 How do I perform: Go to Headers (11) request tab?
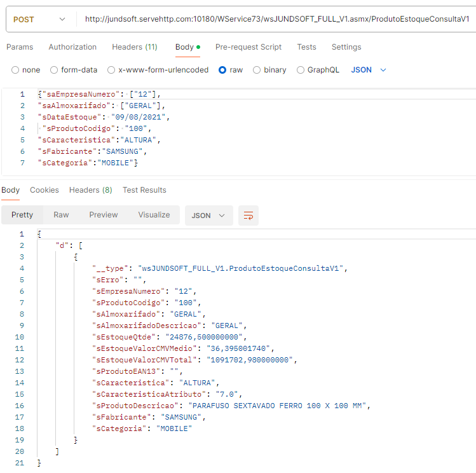pyautogui.click(x=135, y=47)
